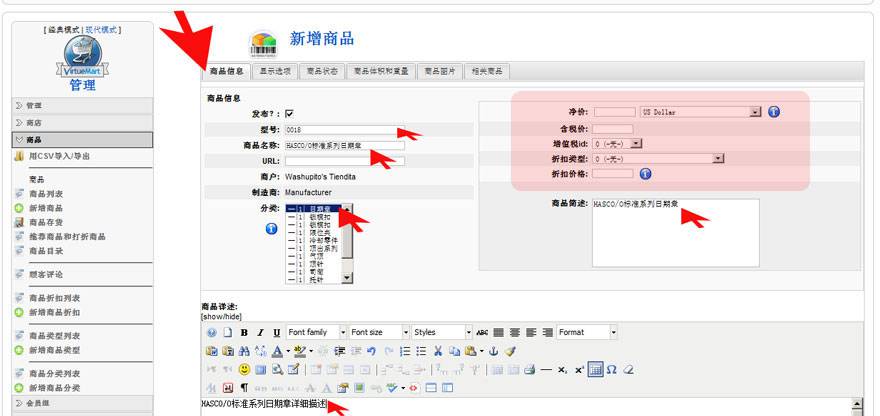880x416 pixels.
Task: Click the text color A icon
Action: [277, 351]
